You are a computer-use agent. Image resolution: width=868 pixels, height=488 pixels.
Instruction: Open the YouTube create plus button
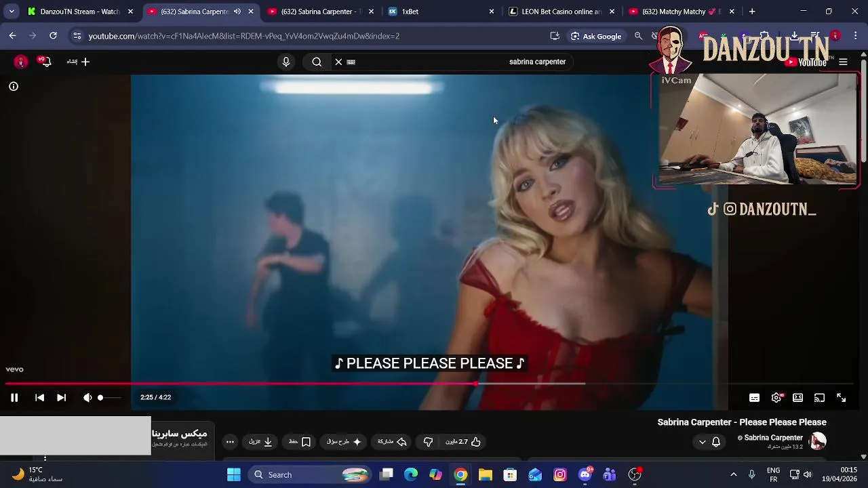79,62
